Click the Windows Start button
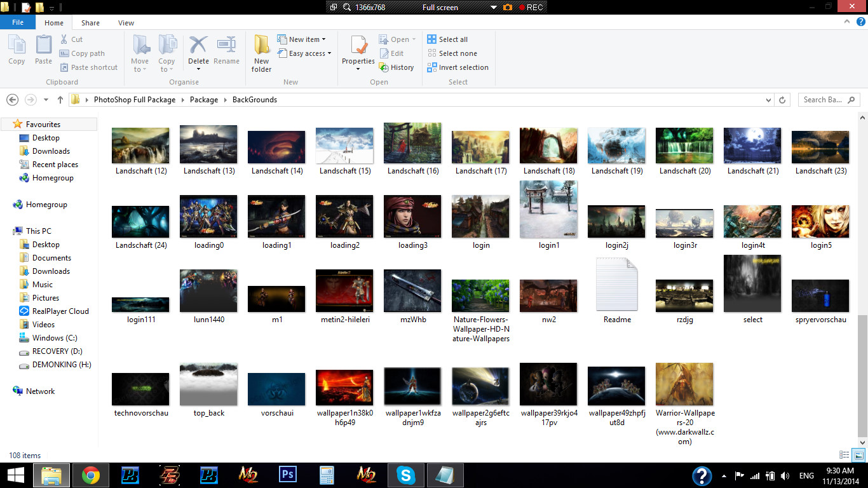This screenshot has height=488, width=868. click(16, 475)
